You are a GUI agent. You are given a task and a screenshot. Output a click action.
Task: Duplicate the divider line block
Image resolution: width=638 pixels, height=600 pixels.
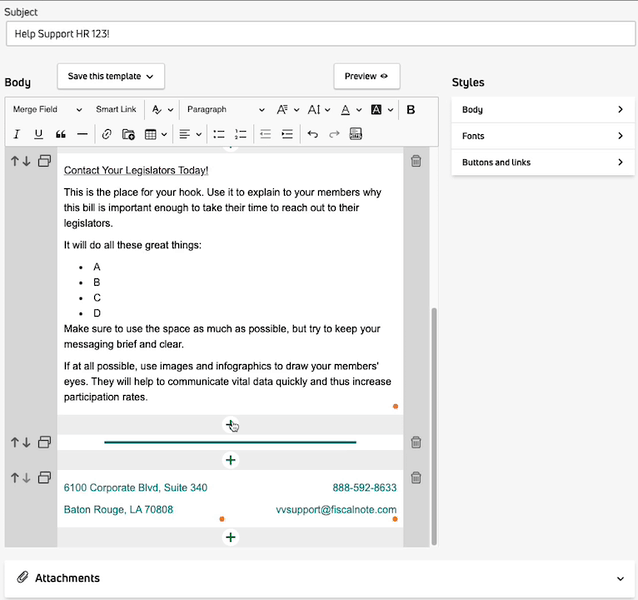44,442
